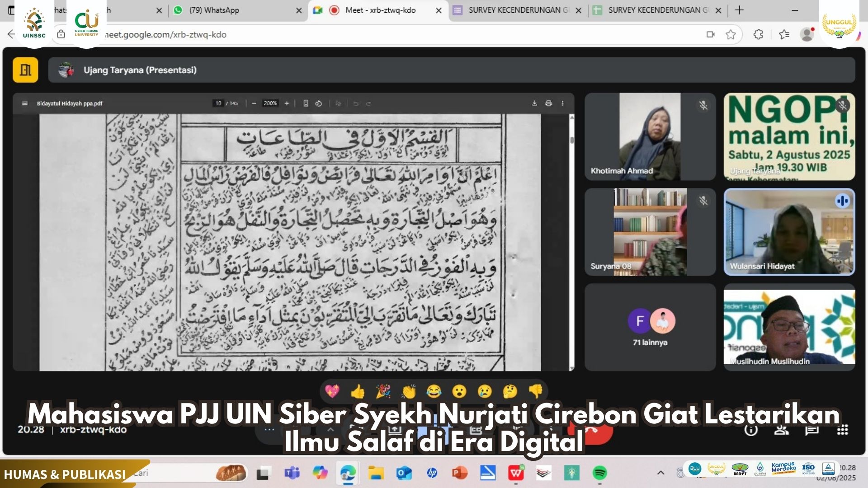Open the activities grid panel

(x=842, y=430)
